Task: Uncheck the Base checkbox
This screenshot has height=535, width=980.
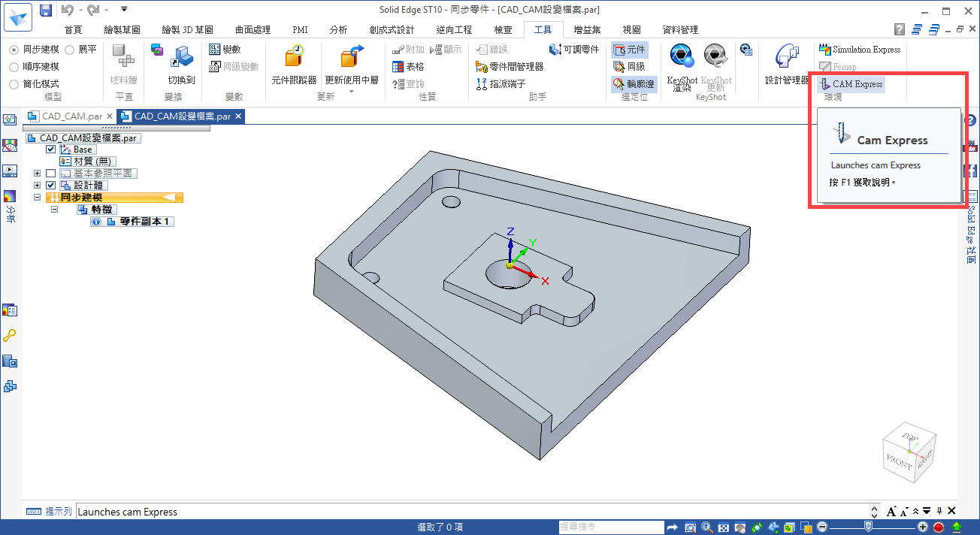Action: coord(51,150)
